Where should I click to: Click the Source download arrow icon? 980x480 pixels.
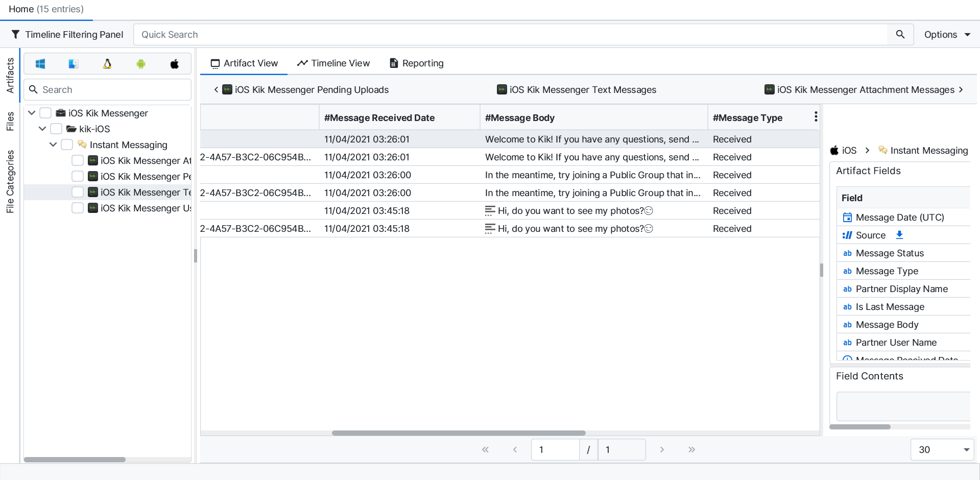click(900, 235)
